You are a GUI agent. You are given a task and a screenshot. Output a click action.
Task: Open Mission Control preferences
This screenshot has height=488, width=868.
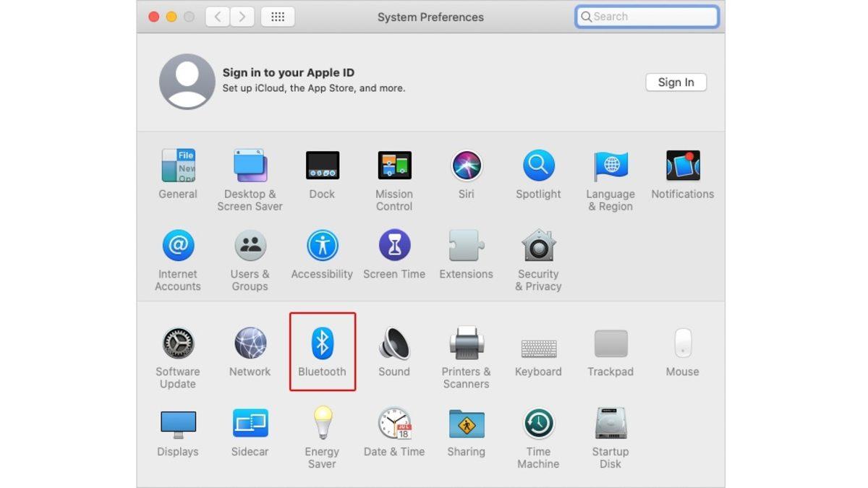pyautogui.click(x=394, y=166)
